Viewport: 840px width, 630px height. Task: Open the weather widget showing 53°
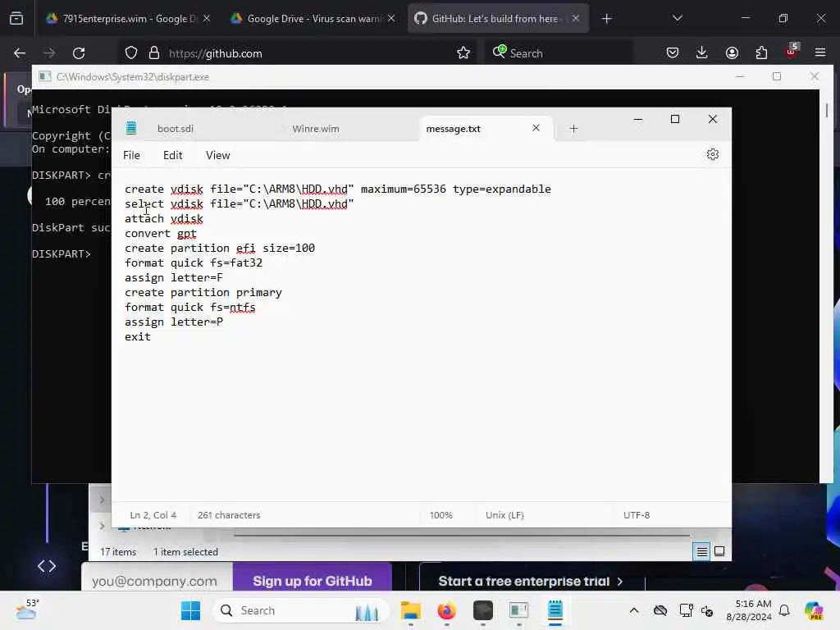click(x=27, y=610)
